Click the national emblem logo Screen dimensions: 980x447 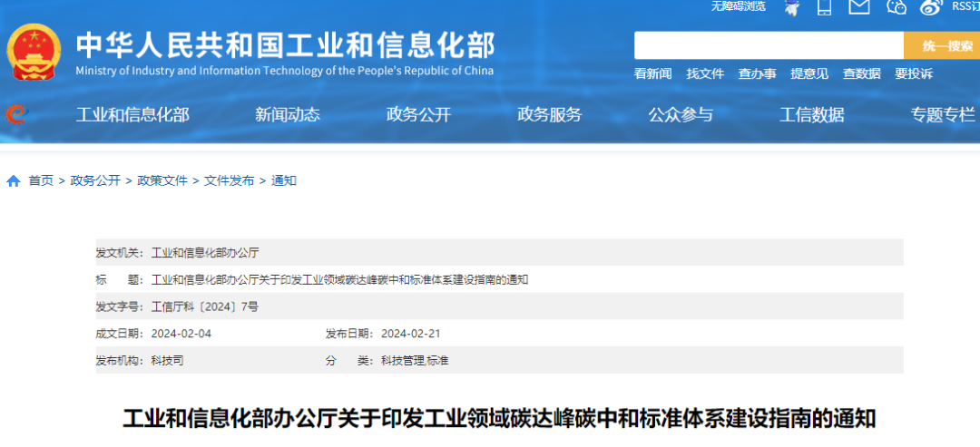click(x=34, y=52)
